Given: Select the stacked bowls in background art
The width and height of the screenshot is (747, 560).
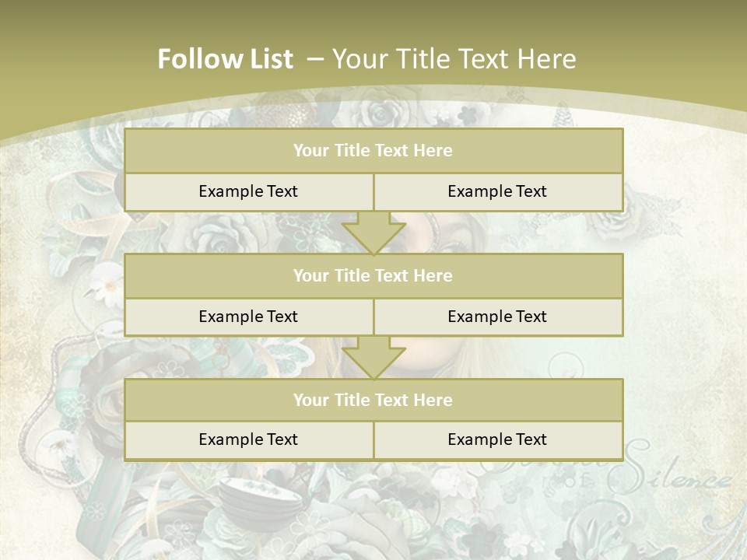Looking at the screenshot, I should pyautogui.click(x=261, y=500).
